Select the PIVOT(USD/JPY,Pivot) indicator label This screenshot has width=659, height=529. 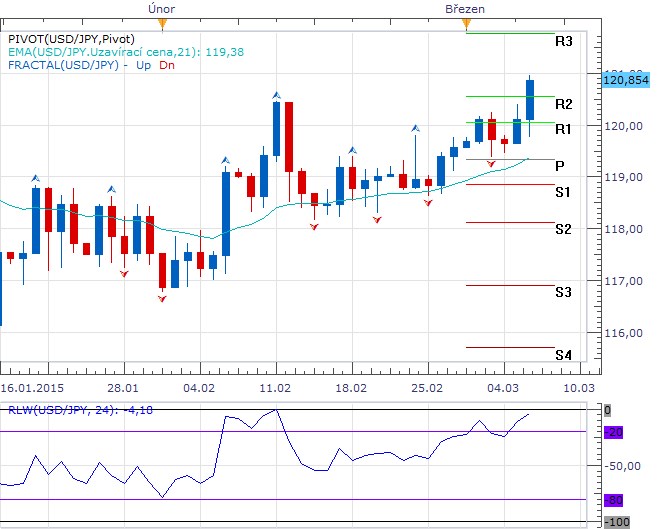tap(71, 39)
